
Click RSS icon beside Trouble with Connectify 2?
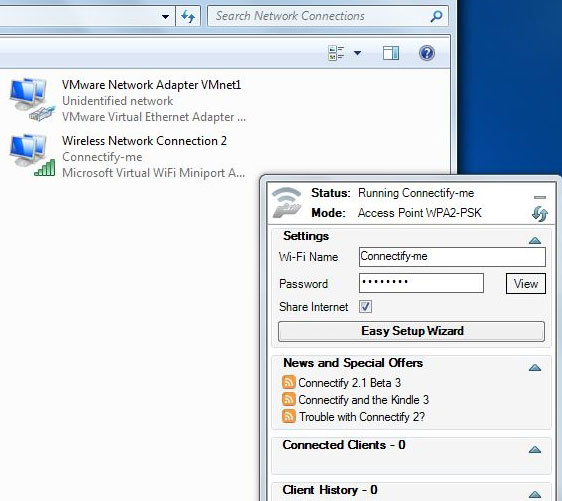click(289, 416)
